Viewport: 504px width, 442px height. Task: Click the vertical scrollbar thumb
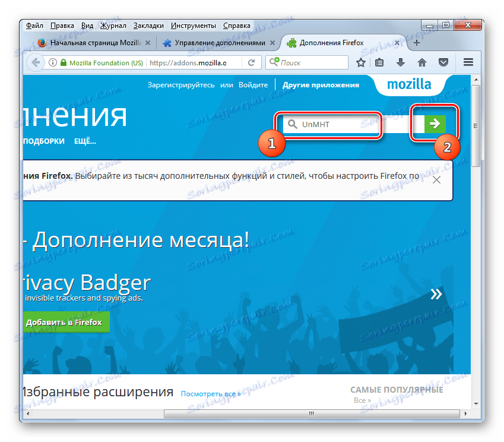[476, 126]
